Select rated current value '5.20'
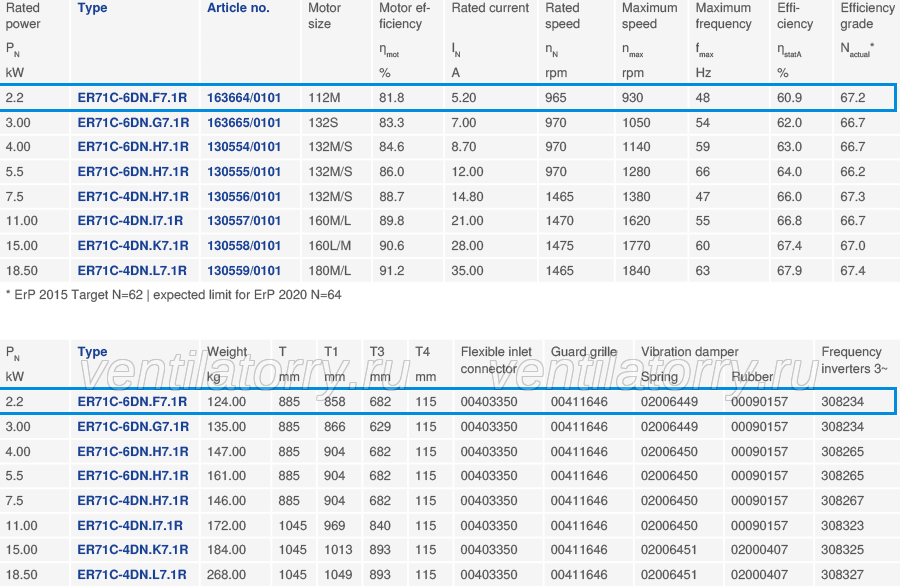Screen dimensions: 900x588 (464, 98)
